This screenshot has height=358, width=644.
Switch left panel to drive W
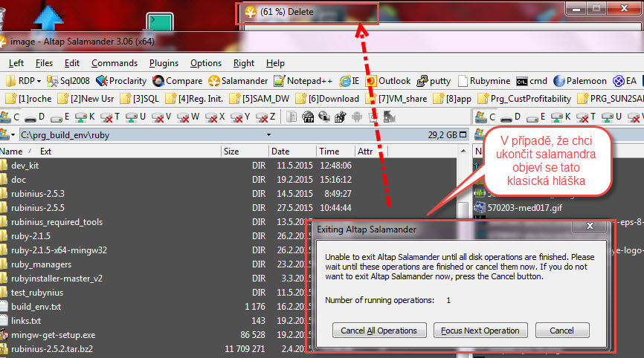click(187, 117)
